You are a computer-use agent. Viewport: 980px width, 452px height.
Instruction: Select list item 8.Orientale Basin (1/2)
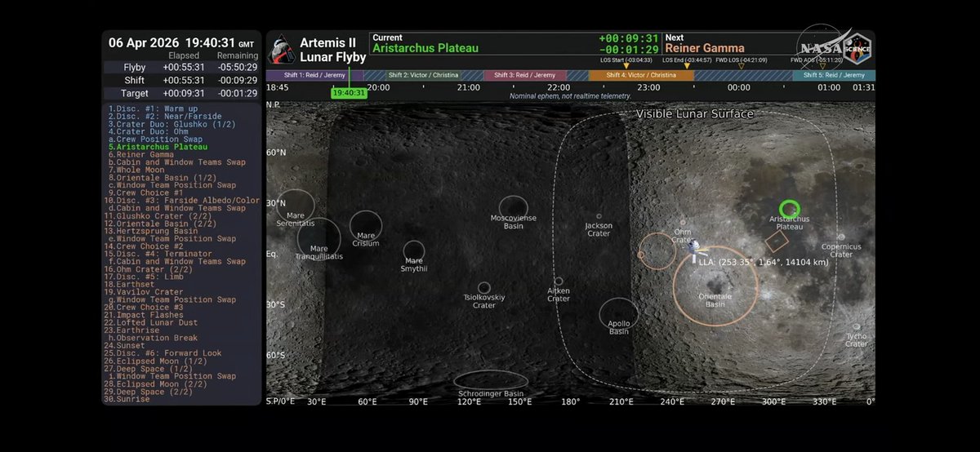(161, 177)
